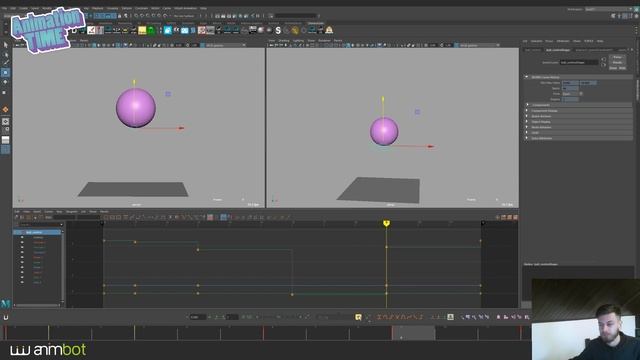Click the yellow current-time marker in Graph Editor
The height and width of the screenshot is (360, 640).
click(x=386, y=223)
